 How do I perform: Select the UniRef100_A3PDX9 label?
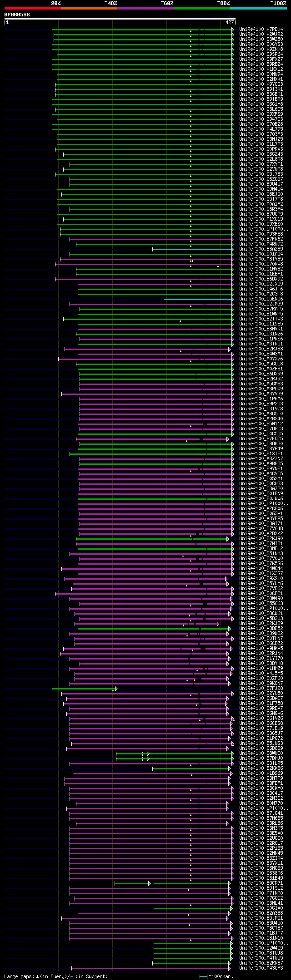pyautogui.click(x=261, y=389)
